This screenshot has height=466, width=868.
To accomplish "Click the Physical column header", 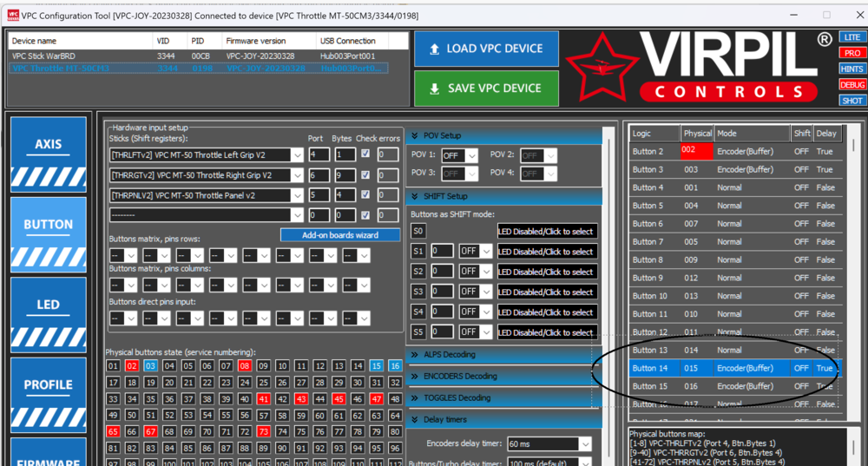I will coord(697,134).
